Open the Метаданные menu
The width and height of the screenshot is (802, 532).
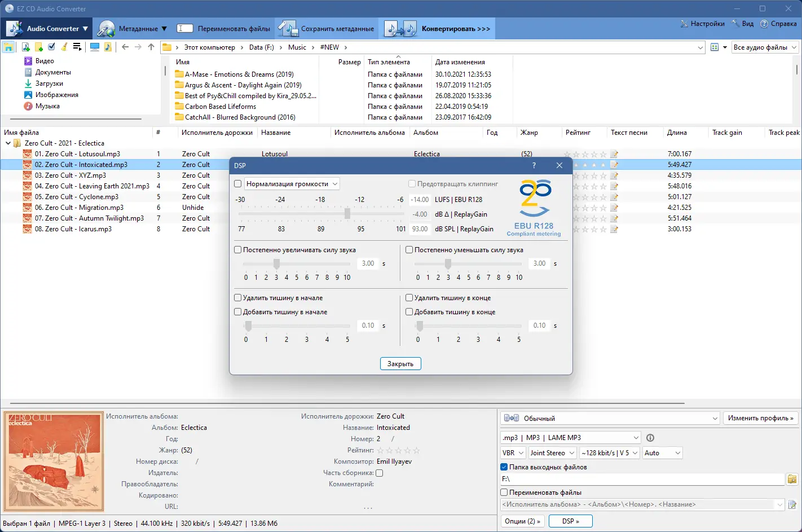(x=133, y=29)
